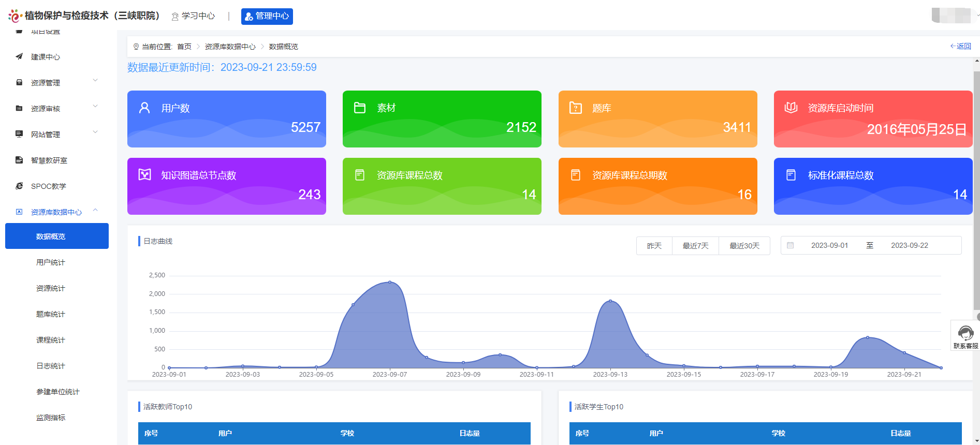Viewport: 980px width, 445px height.
Task: Click the start date field 2023-09-01
Action: click(829, 245)
